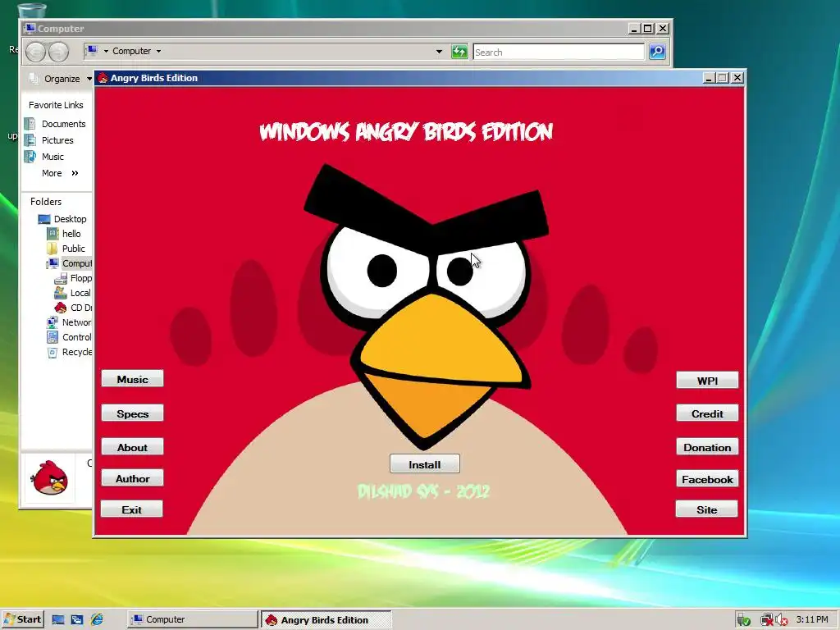Viewport: 840px width, 630px height.
Task: Click the Angry Birds thumbnail in details pane
Action: [x=49, y=477]
